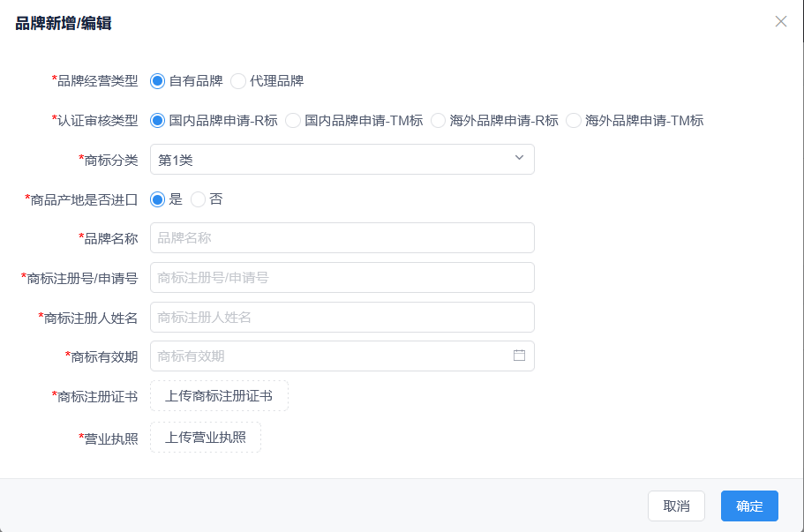804x532 pixels.
Task: Click the calendar icon in 商标有效期 field
Action: click(519, 356)
